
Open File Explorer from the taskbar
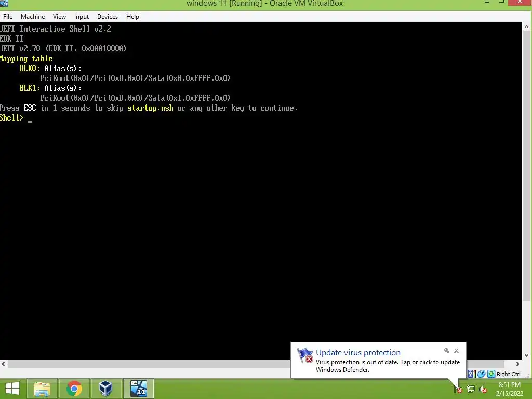point(42,389)
